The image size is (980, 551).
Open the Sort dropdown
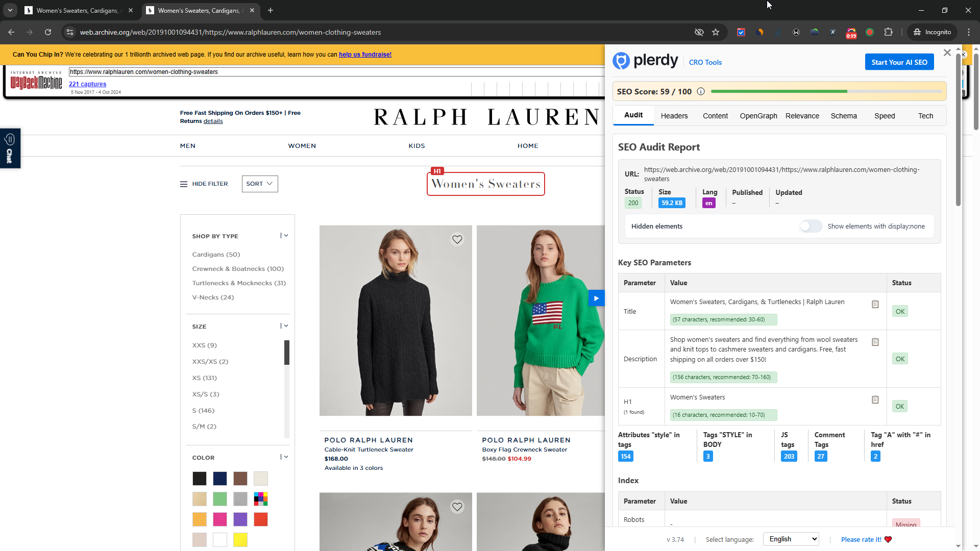tap(260, 184)
